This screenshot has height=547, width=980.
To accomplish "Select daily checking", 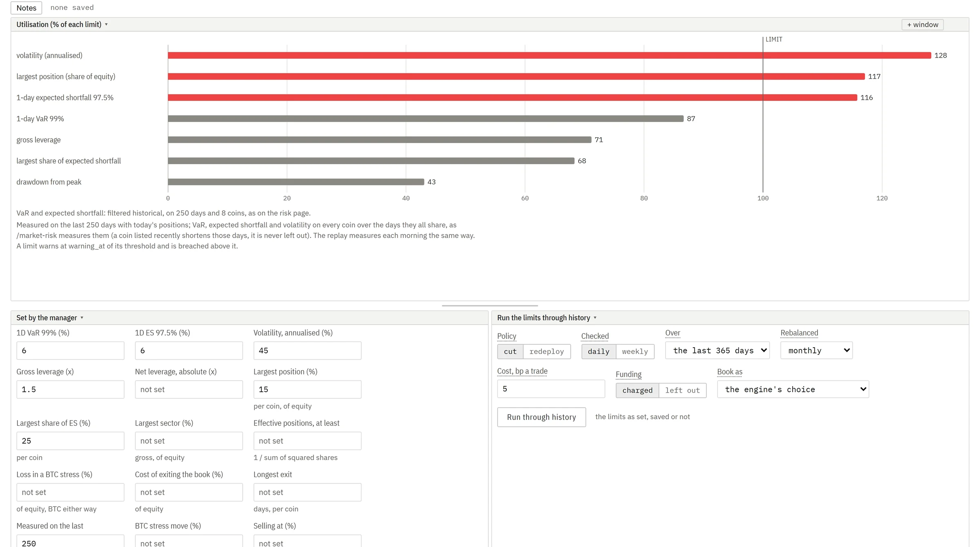I will pos(599,351).
